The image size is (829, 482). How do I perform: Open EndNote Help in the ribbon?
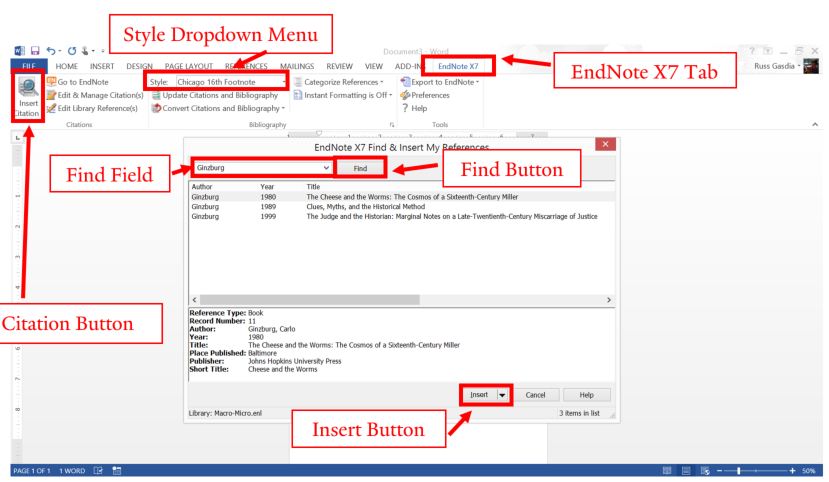click(x=414, y=108)
